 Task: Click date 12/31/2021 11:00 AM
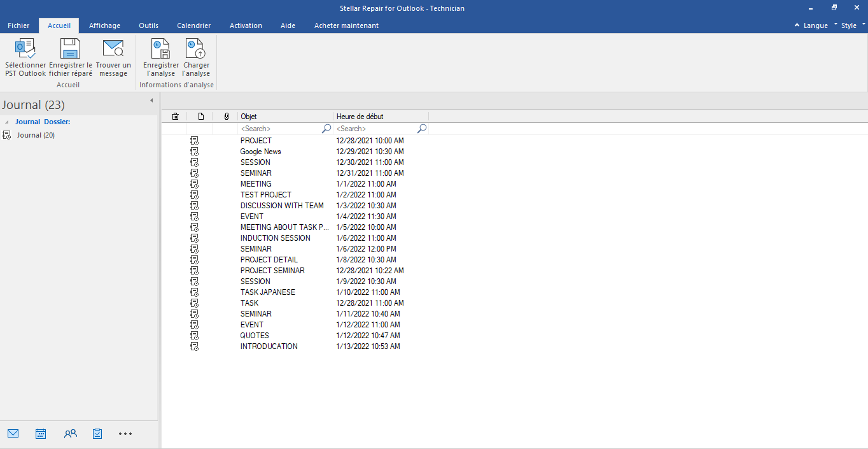(x=370, y=173)
